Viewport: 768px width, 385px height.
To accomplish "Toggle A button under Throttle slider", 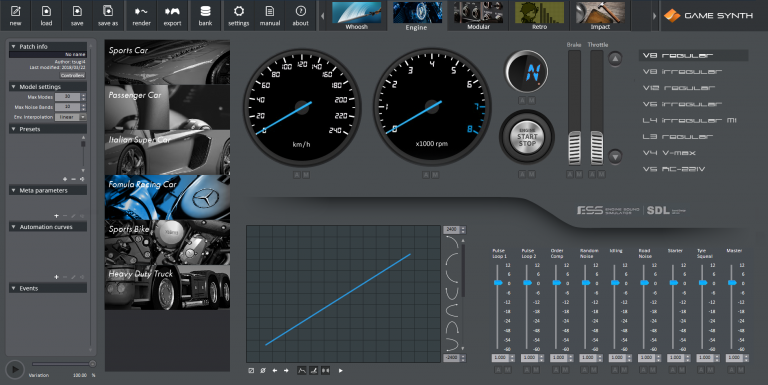I will [592, 174].
